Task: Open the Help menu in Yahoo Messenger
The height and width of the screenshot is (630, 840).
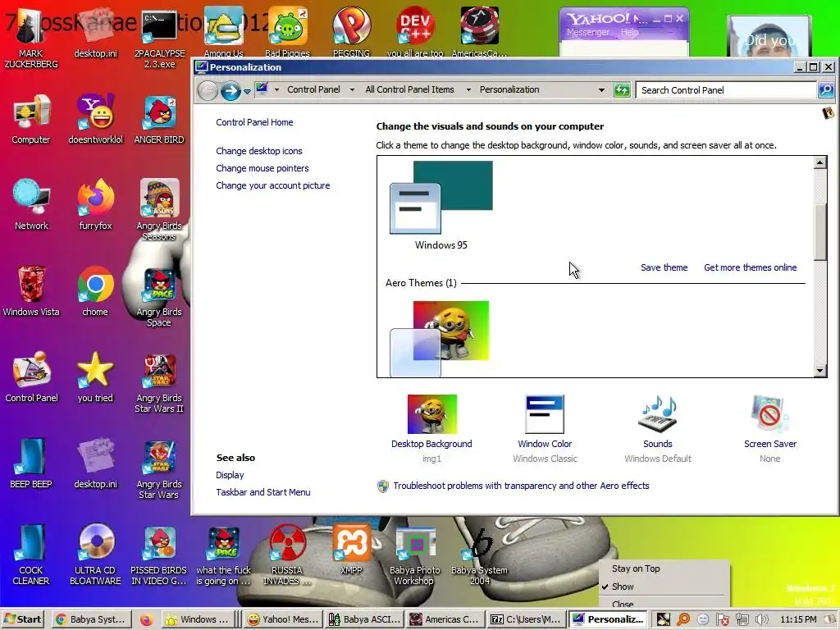Action: coord(629,32)
